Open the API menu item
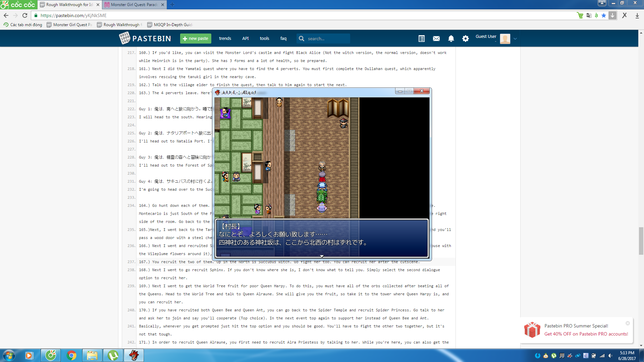 pyautogui.click(x=246, y=39)
